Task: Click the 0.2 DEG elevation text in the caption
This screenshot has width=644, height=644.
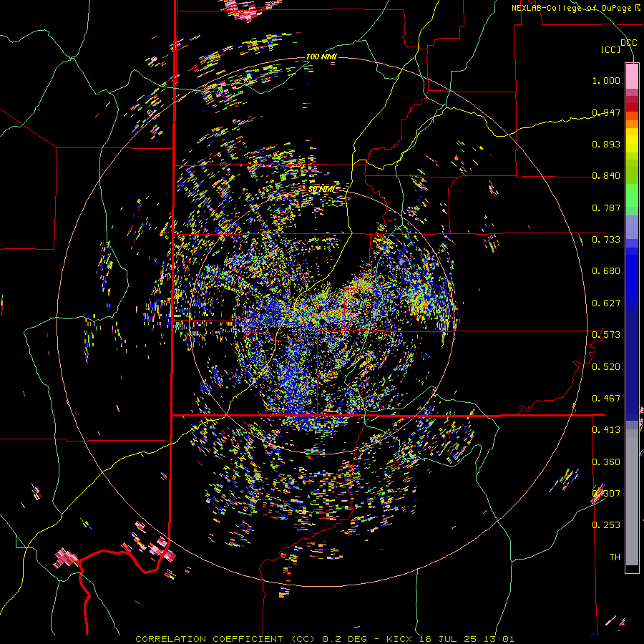Action: [x=343, y=639]
